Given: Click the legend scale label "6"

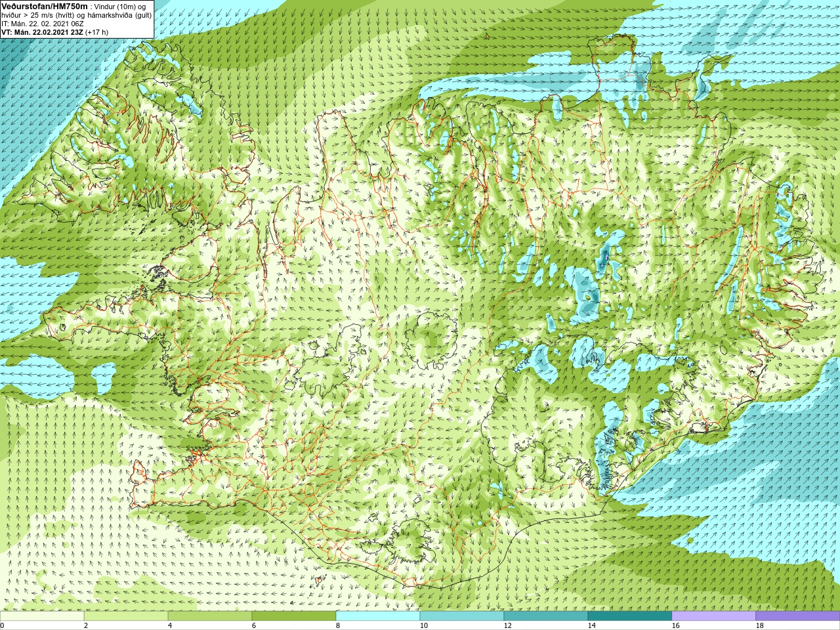Looking at the screenshot, I should 254,625.
